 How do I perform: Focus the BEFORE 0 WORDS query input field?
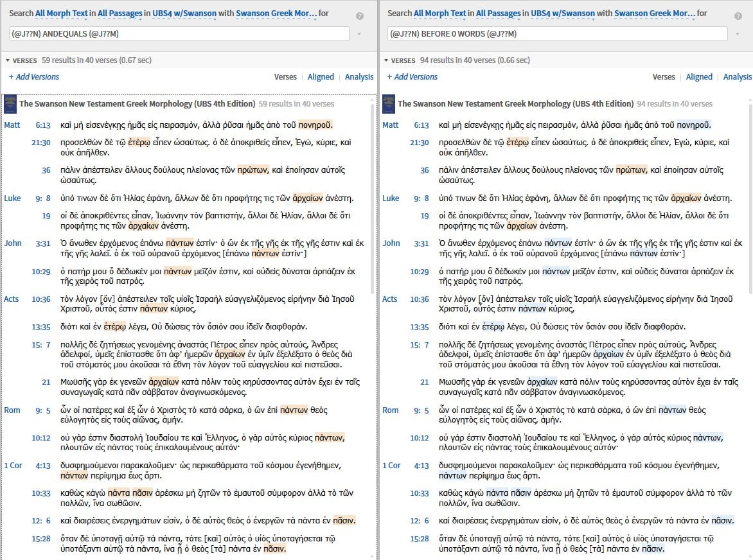tap(557, 34)
